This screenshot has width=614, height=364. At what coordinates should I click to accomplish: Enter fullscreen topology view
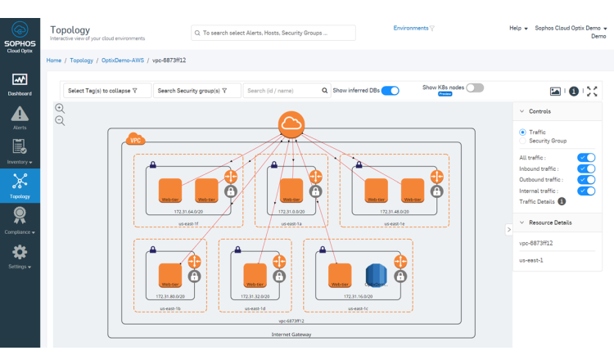click(593, 92)
